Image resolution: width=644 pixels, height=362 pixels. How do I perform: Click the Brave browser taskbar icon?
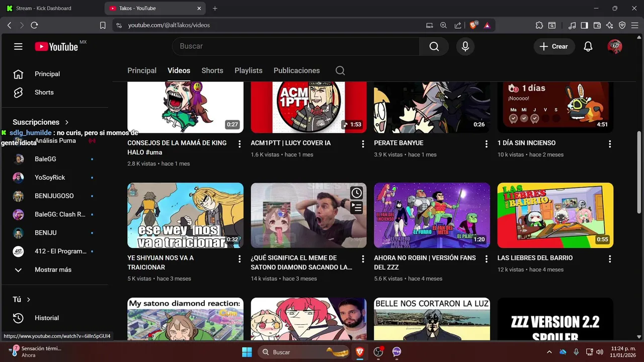pos(360,352)
